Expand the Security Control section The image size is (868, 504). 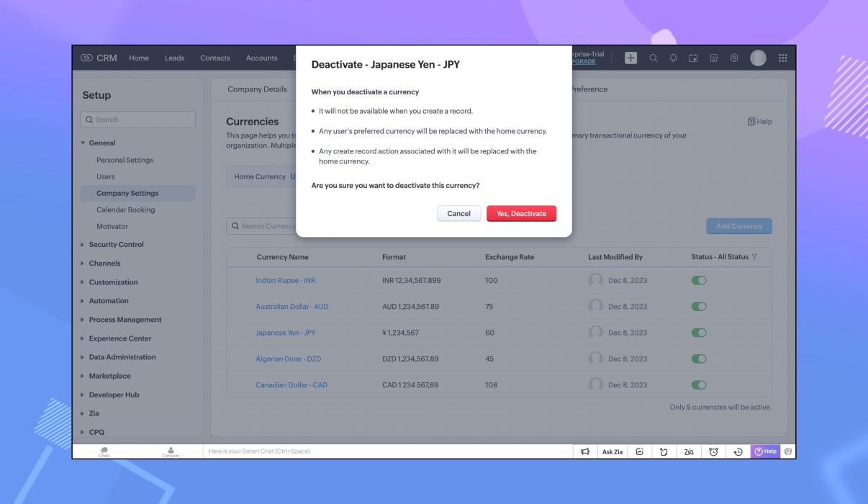[116, 245]
